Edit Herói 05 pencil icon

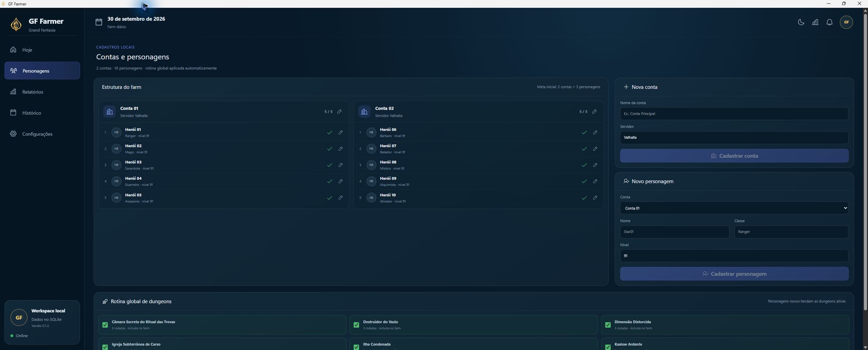click(340, 198)
